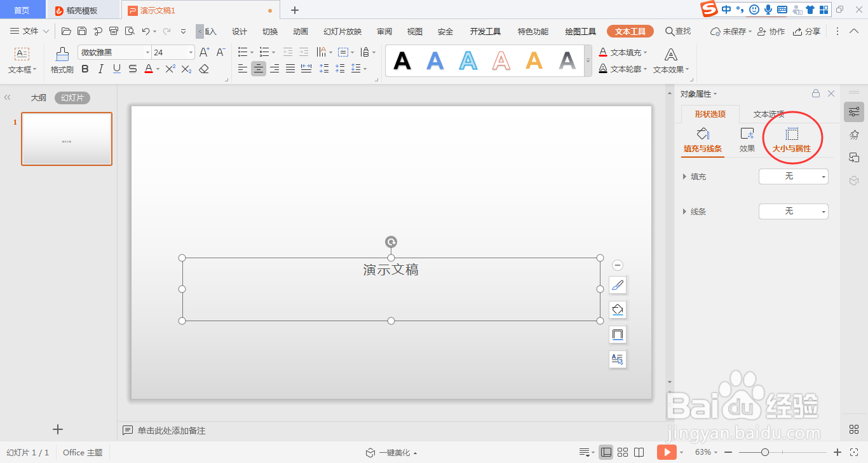Open 效果 section in shape options
This screenshot has width=868, height=463.
click(747, 141)
